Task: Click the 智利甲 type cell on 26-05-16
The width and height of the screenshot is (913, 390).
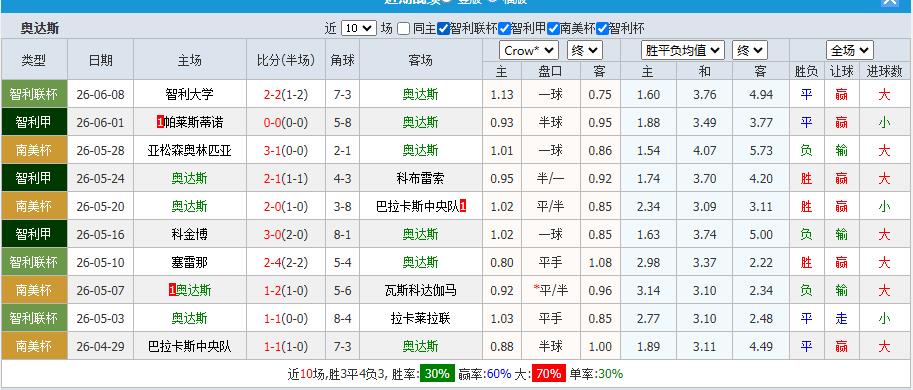Action: pyautogui.click(x=34, y=234)
